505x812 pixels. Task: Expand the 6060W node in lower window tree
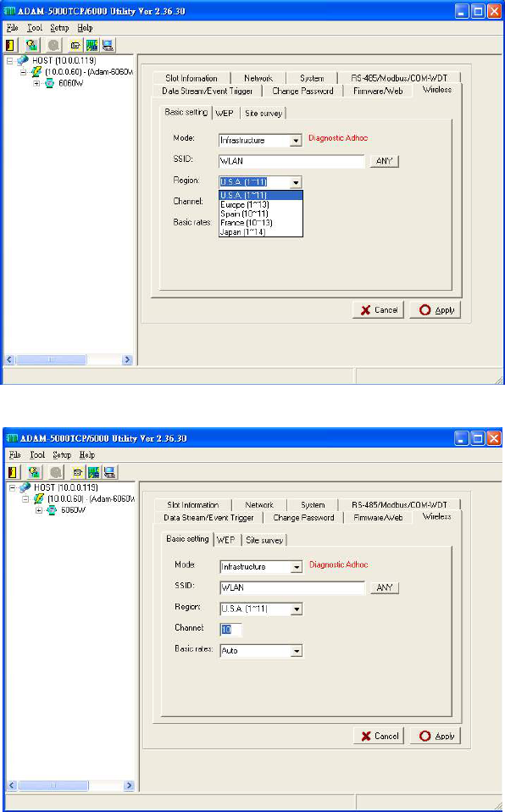(x=39, y=510)
